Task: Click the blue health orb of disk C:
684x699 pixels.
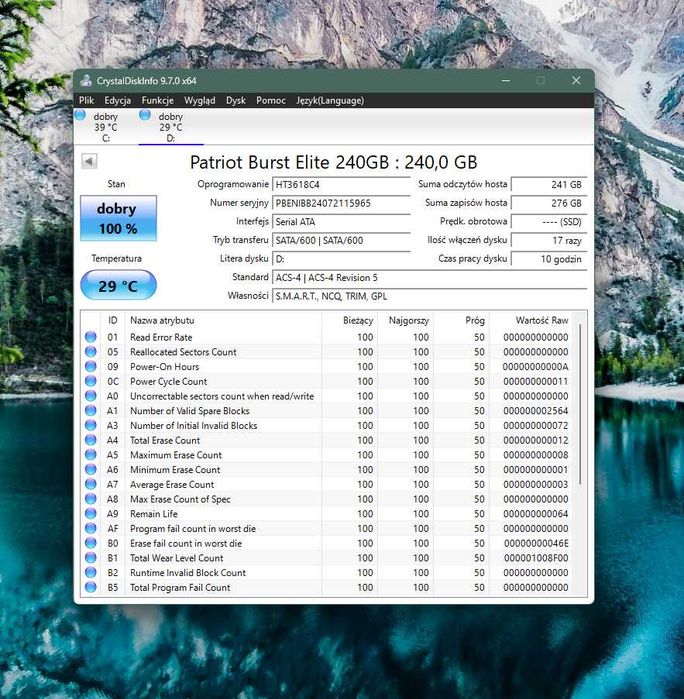Action: click(x=80, y=115)
